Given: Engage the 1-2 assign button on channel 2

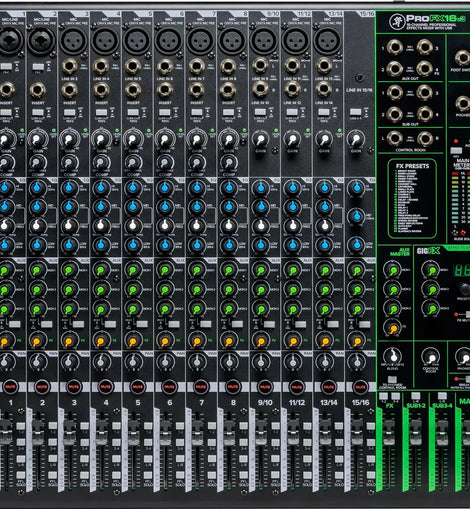Looking at the screenshot, I should 52,426.
